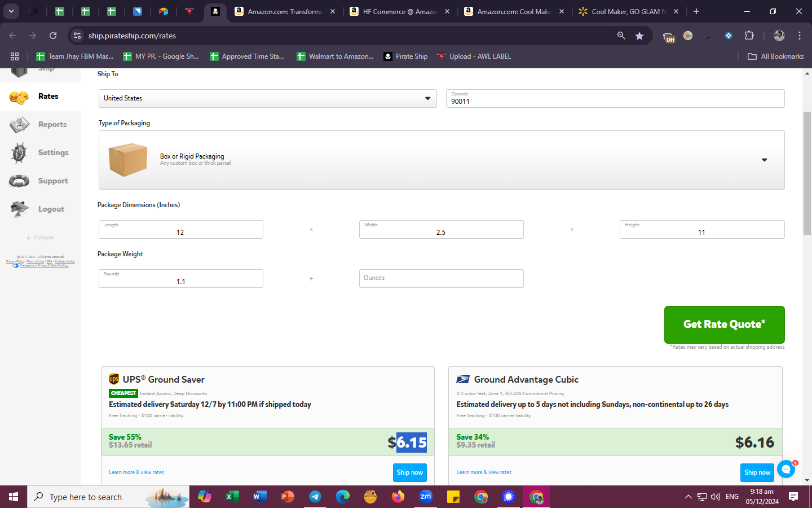Open Upload - AWL LABEL bookmark
This screenshot has width=812, height=508.
[474, 56]
